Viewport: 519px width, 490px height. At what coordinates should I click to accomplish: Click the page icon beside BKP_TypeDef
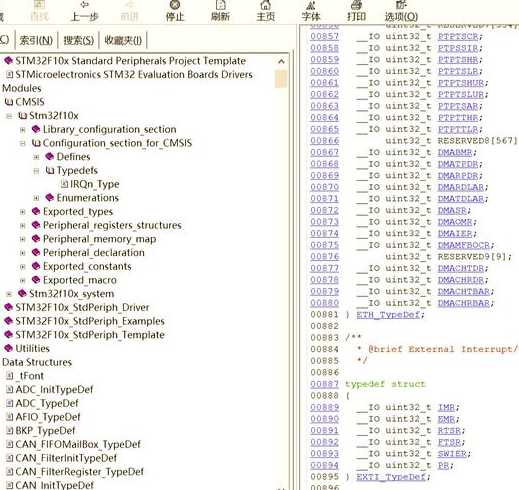point(10,430)
